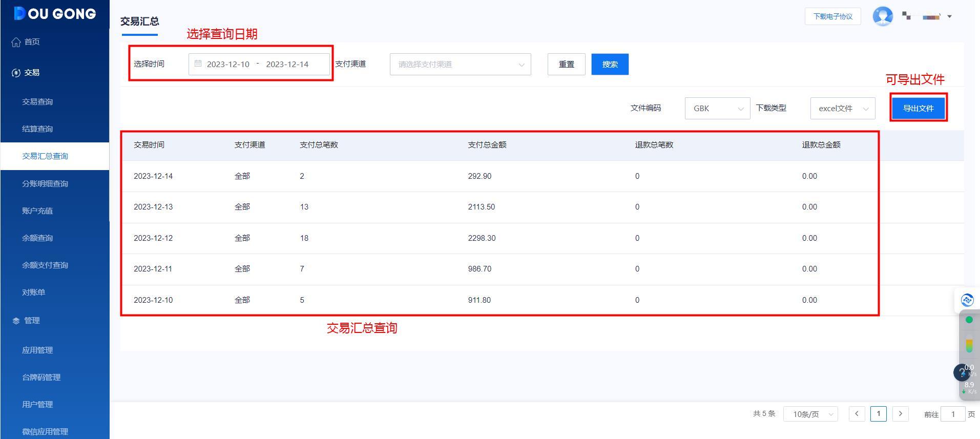Select the 2023-12-11 row date
The image size is (980, 439).
click(153, 269)
